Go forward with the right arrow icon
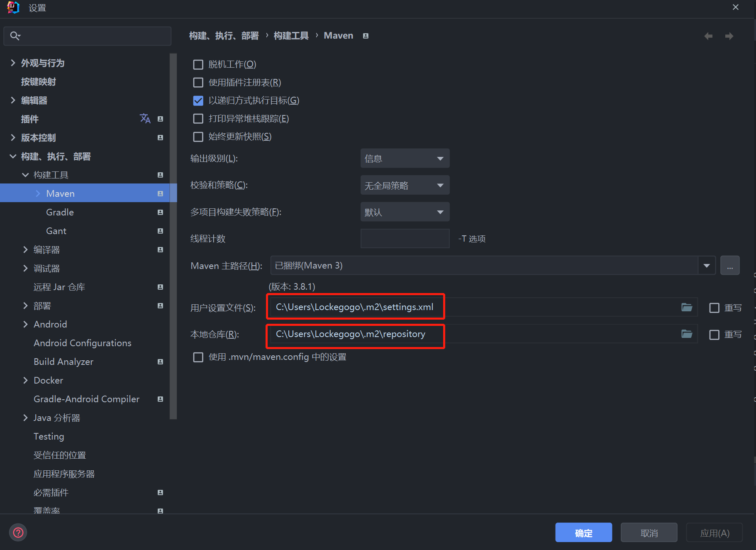 [729, 36]
